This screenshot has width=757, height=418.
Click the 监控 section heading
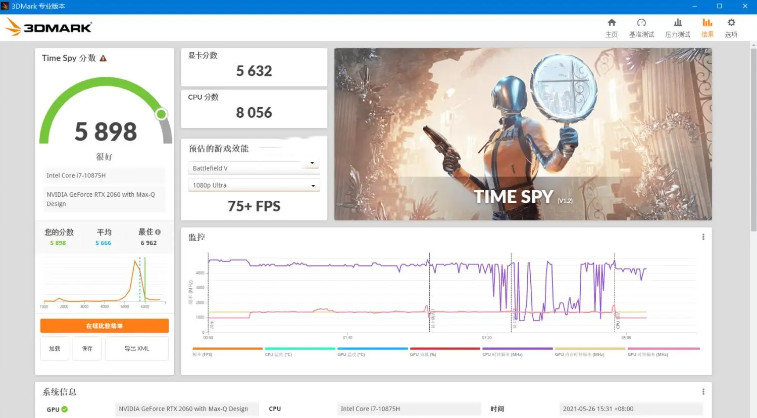pos(196,237)
